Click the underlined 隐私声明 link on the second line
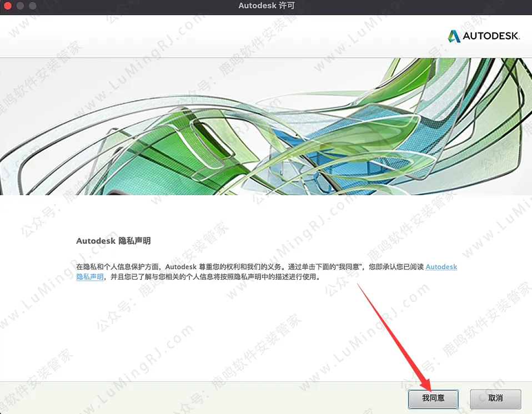 90,276
